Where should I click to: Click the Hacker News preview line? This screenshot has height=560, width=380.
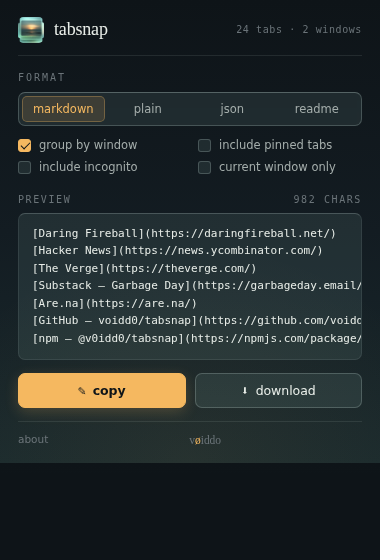[x=178, y=251]
